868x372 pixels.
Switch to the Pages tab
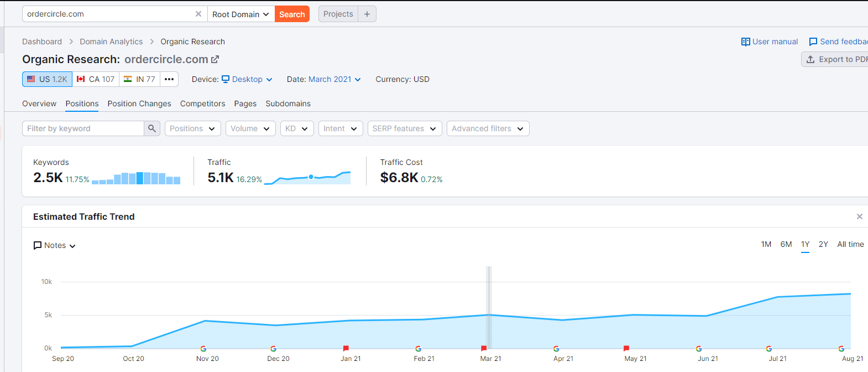click(245, 104)
